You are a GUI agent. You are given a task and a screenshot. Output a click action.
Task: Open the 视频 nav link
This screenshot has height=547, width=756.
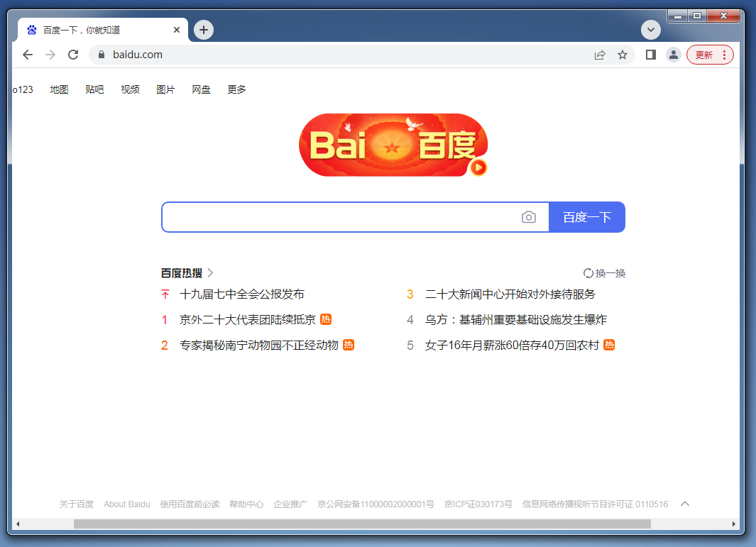(x=130, y=89)
